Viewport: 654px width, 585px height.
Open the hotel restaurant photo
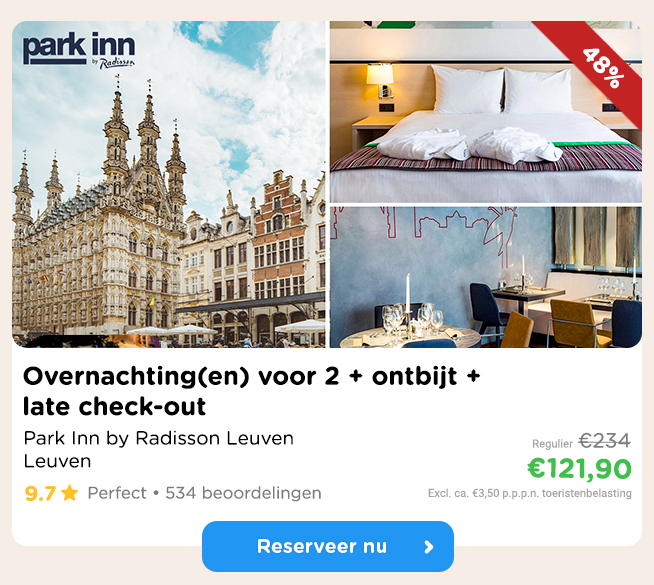[485, 277]
